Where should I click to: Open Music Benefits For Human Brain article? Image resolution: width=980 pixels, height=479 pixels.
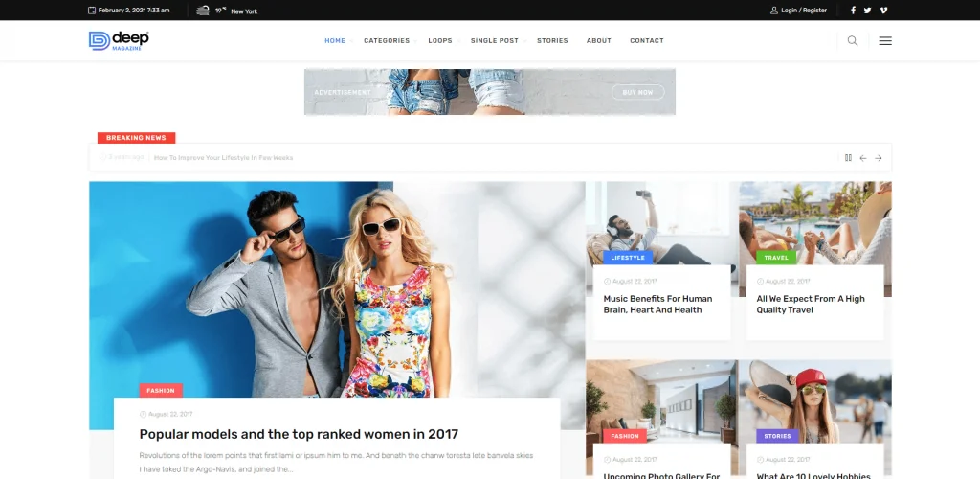pos(657,304)
